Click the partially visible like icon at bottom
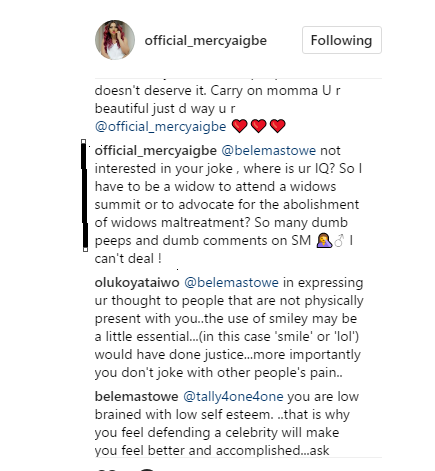 107,469
